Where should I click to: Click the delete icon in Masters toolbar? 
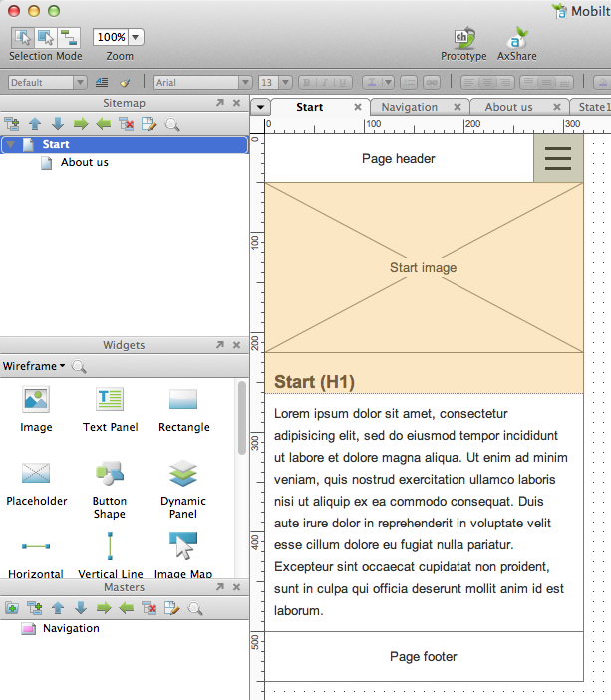coord(149,608)
